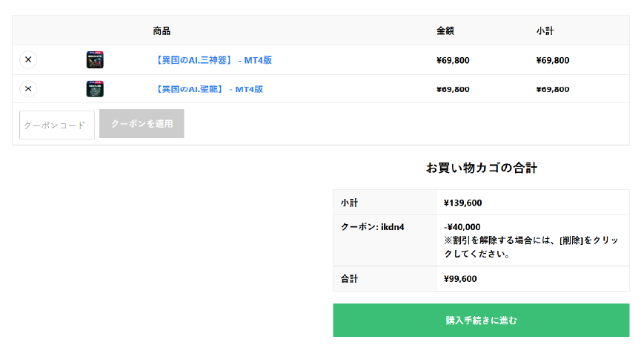
Task: Select the 商品 column header
Action: click(162, 31)
